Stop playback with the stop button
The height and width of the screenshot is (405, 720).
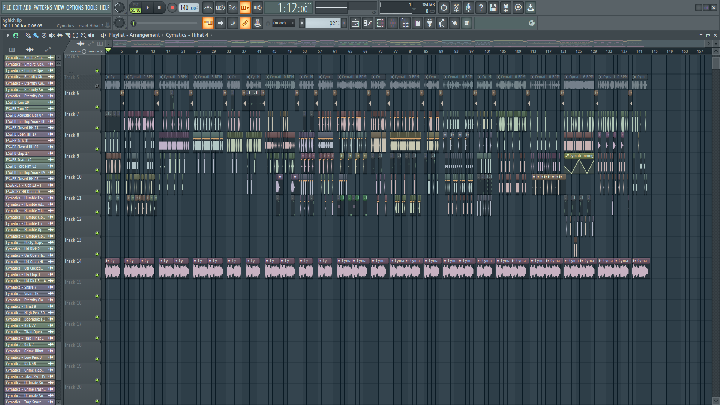point(160,8)
